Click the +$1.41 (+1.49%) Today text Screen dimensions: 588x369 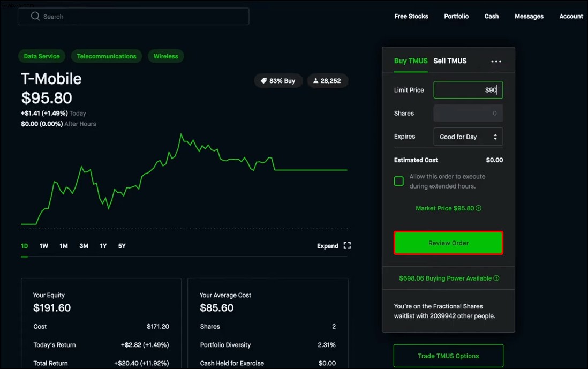53,113
